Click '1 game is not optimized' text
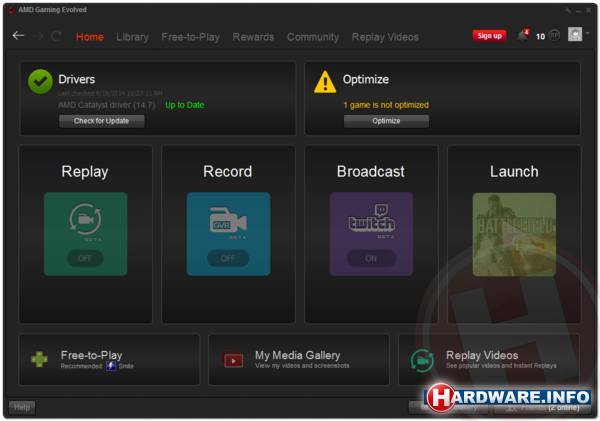600x421 pixels. [386, 105]
